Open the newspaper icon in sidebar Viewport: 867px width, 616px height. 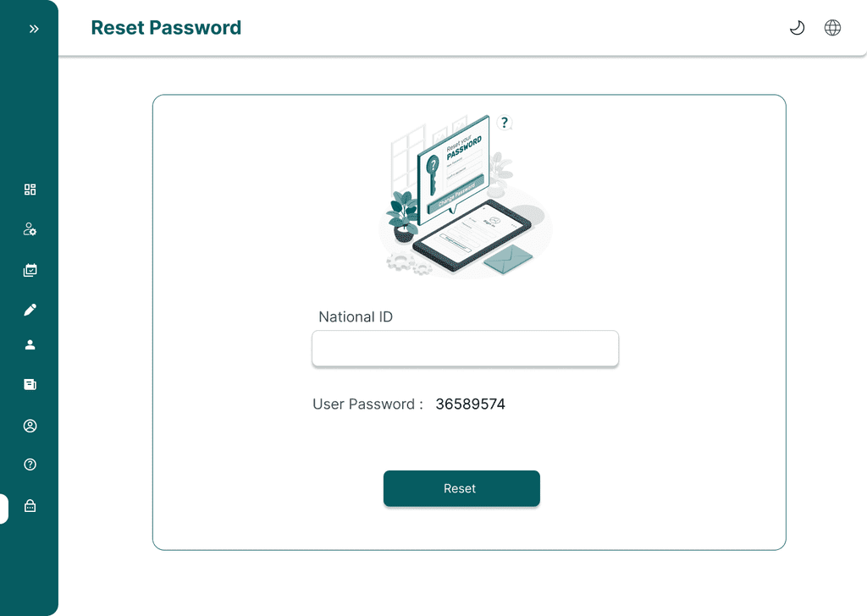[x=30, y=384]
